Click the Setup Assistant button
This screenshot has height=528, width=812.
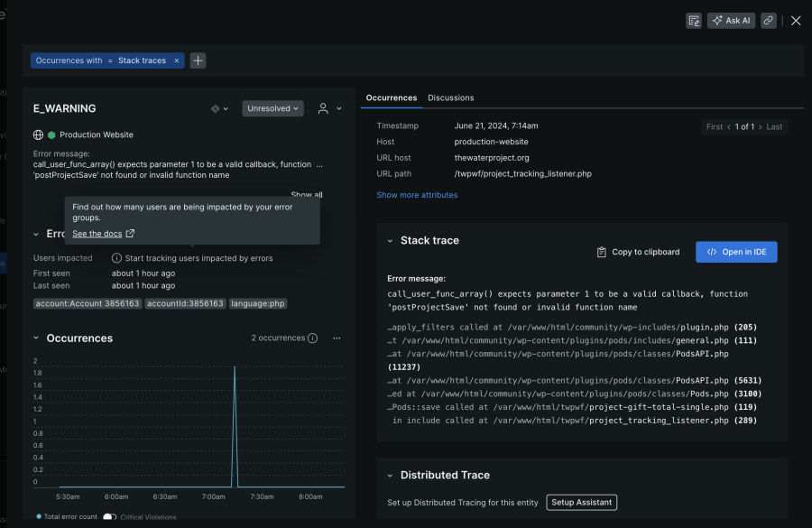(581, 503)
